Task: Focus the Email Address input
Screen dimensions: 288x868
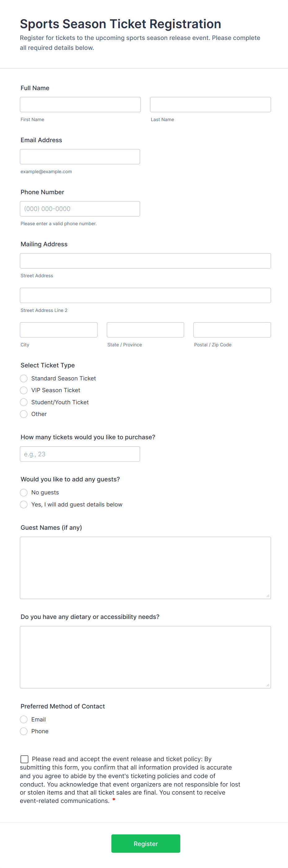Action: (80, 156)
